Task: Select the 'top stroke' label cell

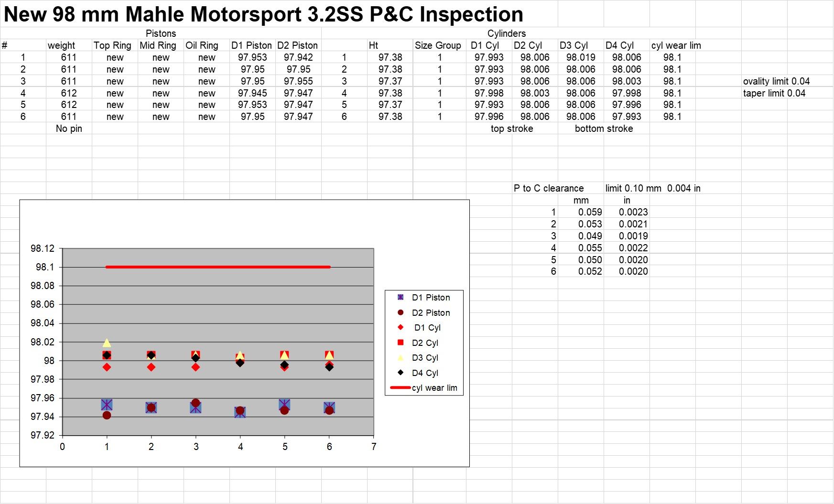Action: pos(511,129)
